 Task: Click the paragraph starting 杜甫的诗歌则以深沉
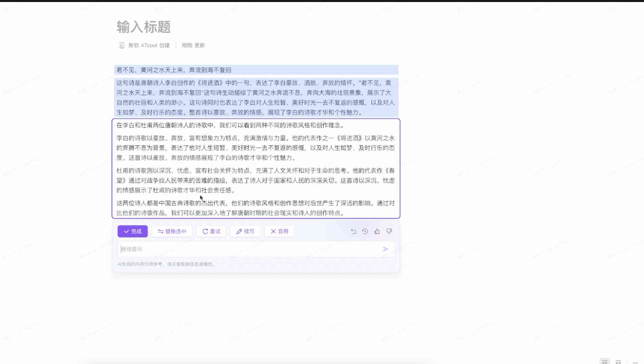coord(256,180)
